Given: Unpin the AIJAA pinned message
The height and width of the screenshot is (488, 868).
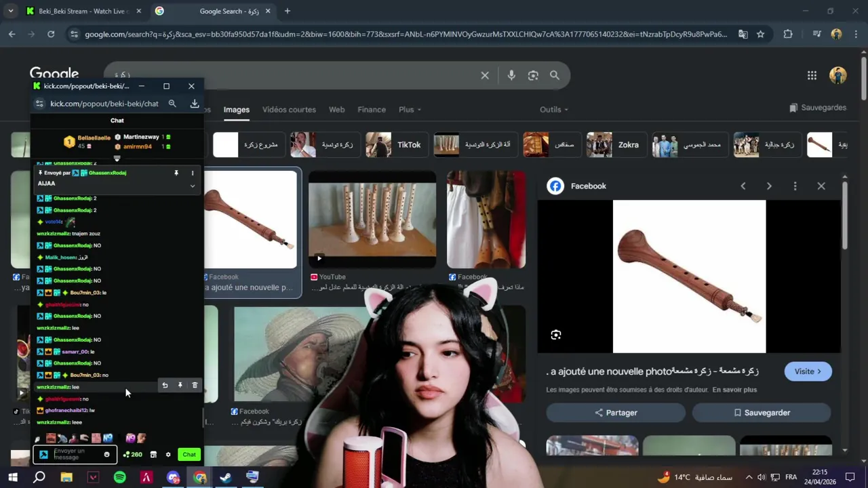Looking at the screenshot, I should pyautogui.click(x=176, y=173).
